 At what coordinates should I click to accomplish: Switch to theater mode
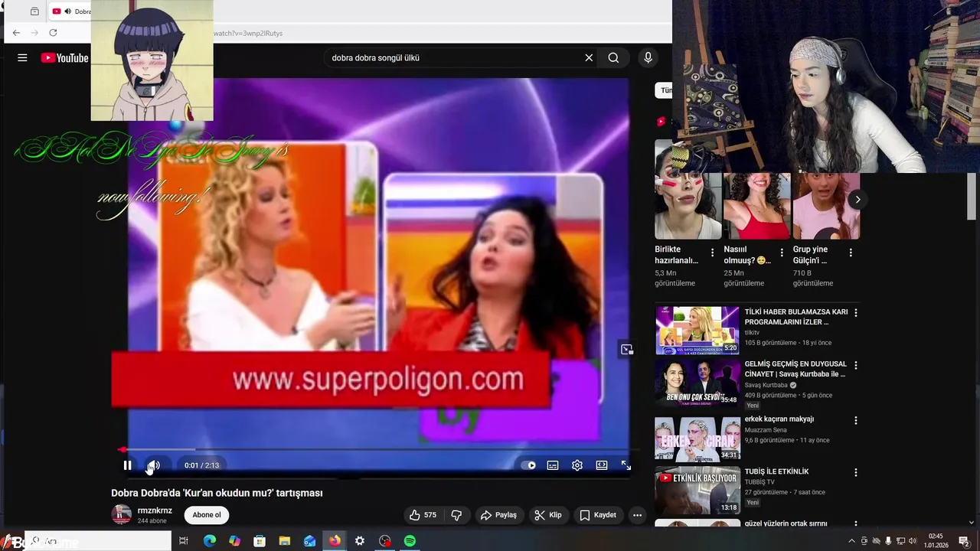pyautogui.click(x=602, y=465)
